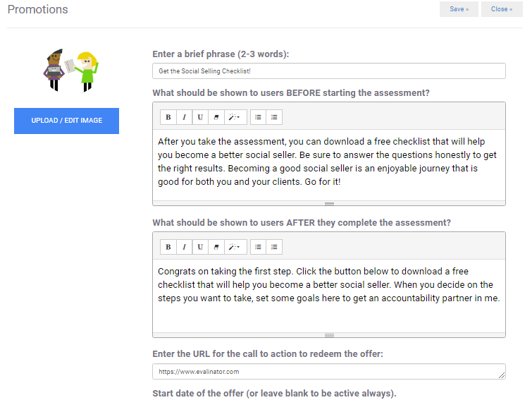
Task: Click the promotion cartoon image thumbnail
Action: click(x=66, y=68)
